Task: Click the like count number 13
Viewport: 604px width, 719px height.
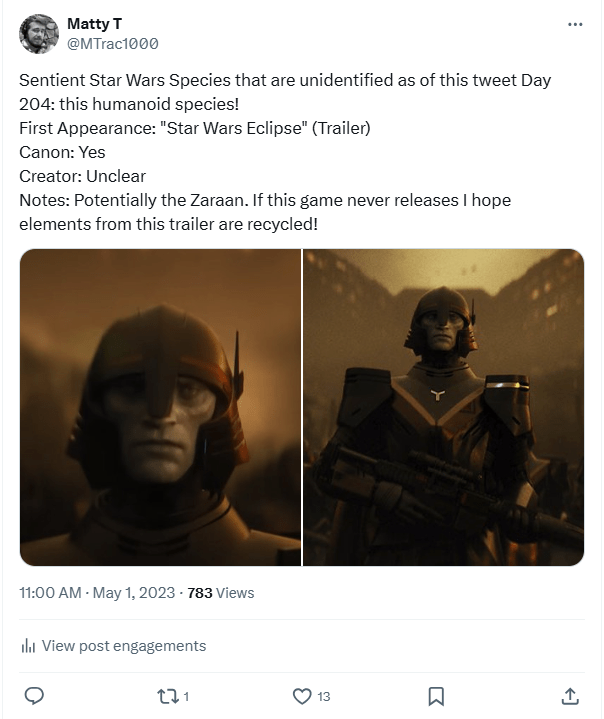Action: 324,696
